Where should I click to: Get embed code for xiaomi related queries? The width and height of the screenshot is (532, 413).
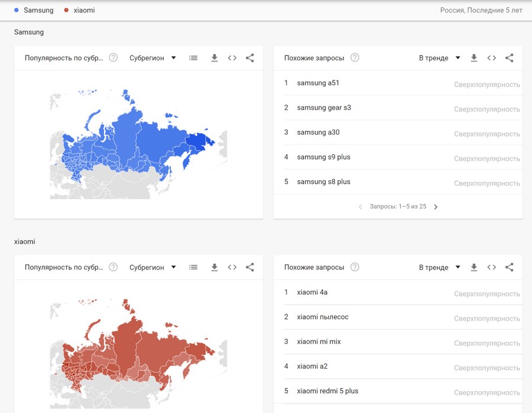click(492, 267)
